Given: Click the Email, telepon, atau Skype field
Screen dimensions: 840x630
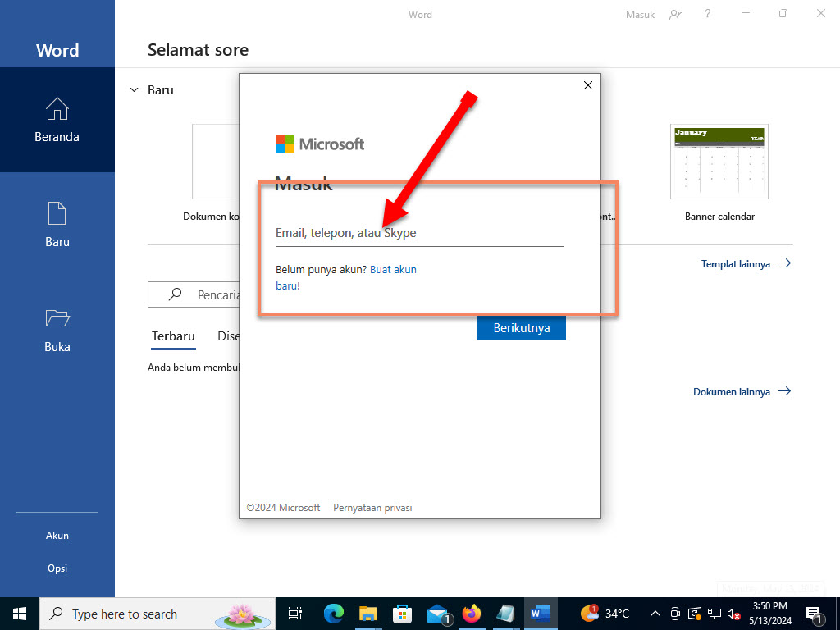Looking at the screenshot, I should (419, 233).
